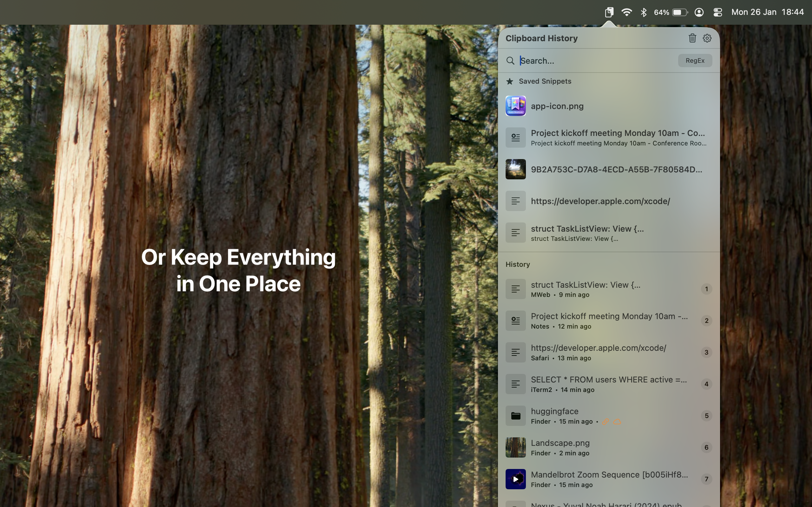The image size is (812, 507).
Task: Click the orange link icon on the huggingface entry
Action: pyautogui.click(x=606, y=422)
